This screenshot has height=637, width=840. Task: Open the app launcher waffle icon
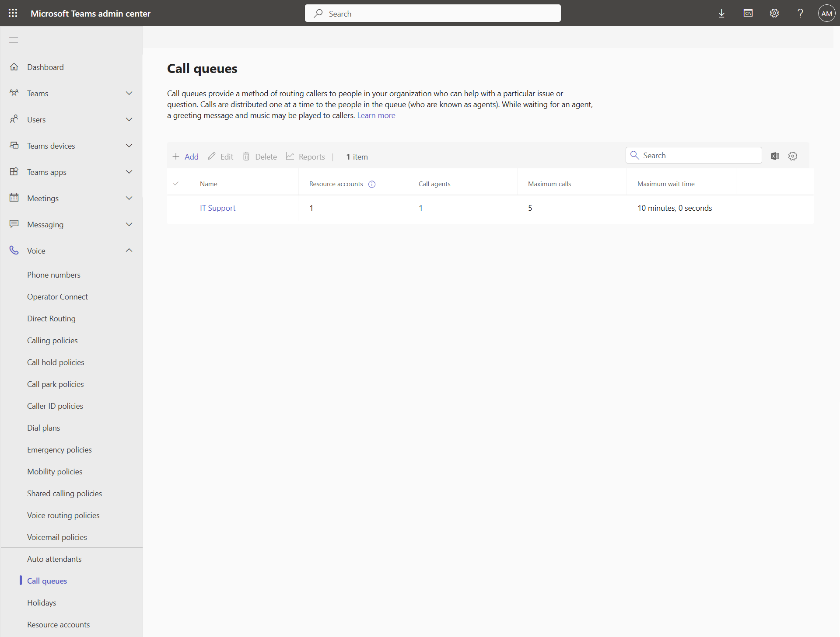coord(13,13)
